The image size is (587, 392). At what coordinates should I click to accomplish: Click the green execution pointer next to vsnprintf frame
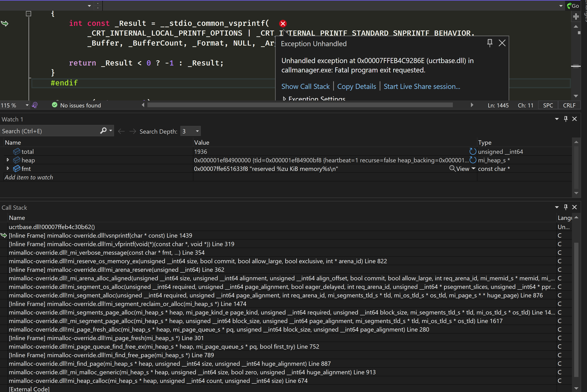click(3, 235)
